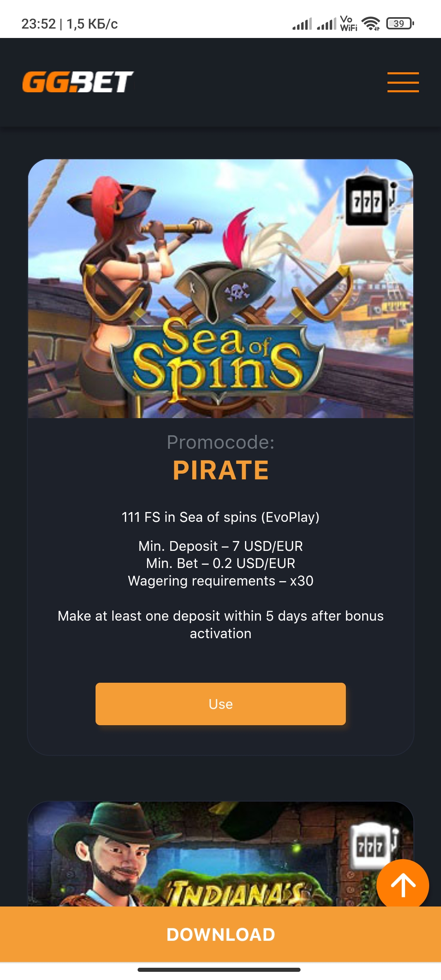Tap the scroll-to-top arrow button
The height and width of the screenshot is (980, 441).
point(403,885)
